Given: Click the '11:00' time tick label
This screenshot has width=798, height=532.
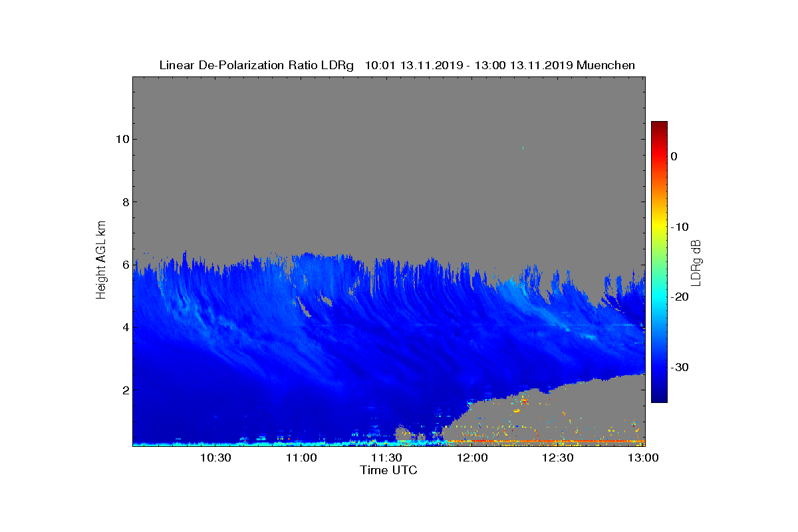Looking at the screenshot, I should (x=301, y=458).
